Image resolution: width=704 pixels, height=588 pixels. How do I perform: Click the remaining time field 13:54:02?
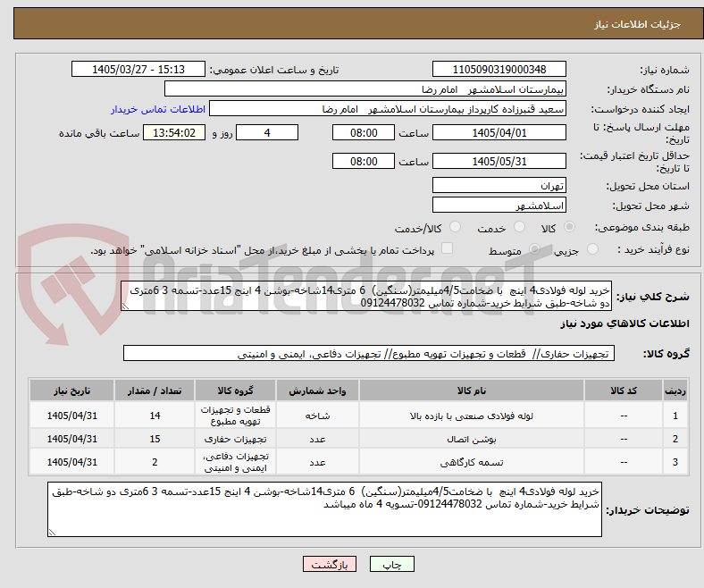174,132
